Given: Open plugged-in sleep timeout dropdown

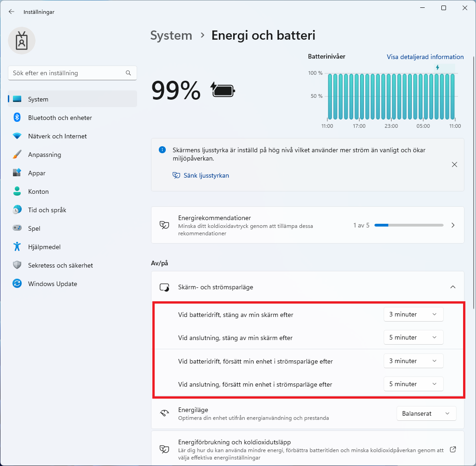Looking at the screenshot, I should pyautogui.click(x=413, y=384).
